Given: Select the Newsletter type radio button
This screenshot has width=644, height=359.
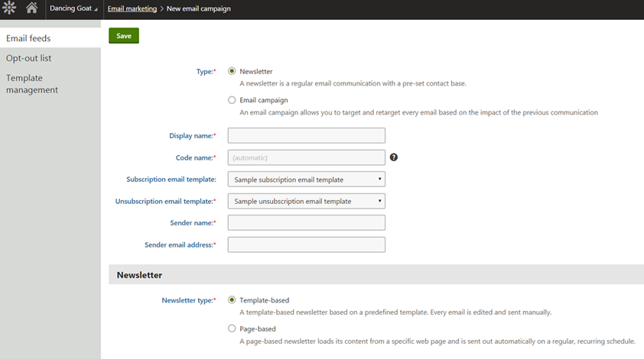Looking at the screenshot, I should (x=233, y=71).
